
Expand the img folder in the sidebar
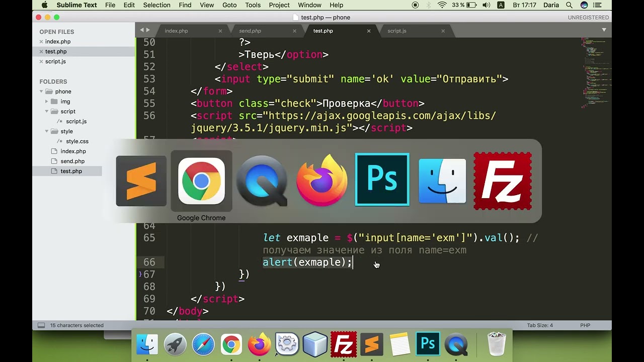point(47,102)
